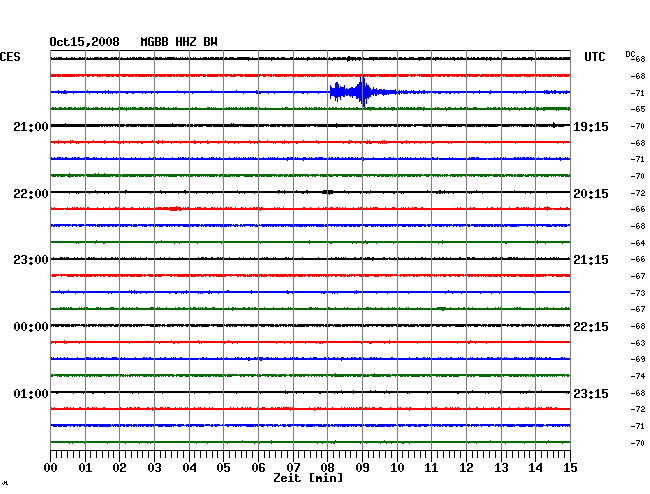The width and height of the screenshot is (650, 494).
Task: Click minute label 04 on time axis
Action: pos(189,467)
